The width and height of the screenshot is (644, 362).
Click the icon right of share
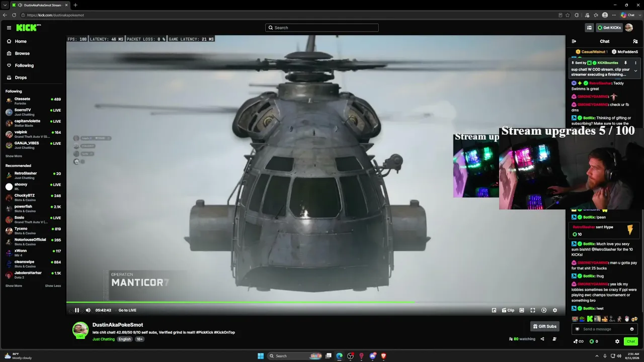point(554,339)
